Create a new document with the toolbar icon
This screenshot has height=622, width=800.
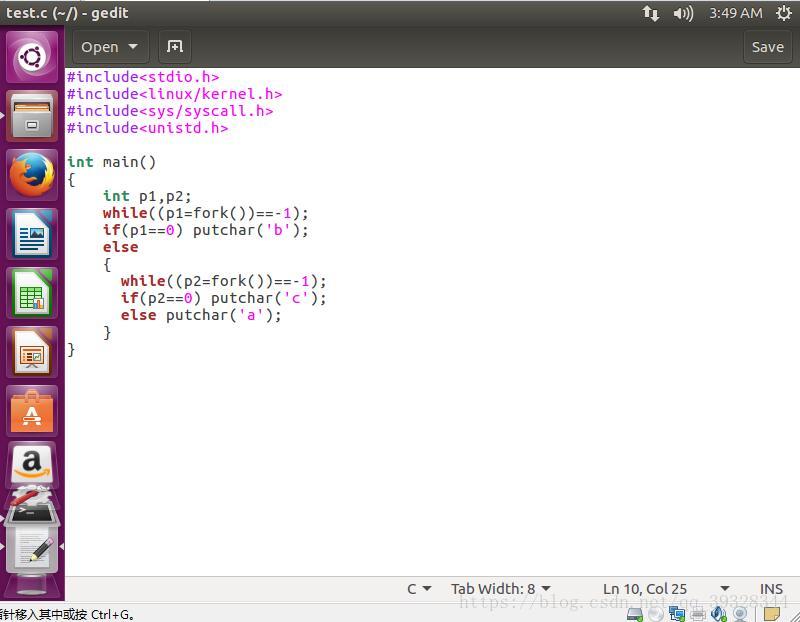174,47
